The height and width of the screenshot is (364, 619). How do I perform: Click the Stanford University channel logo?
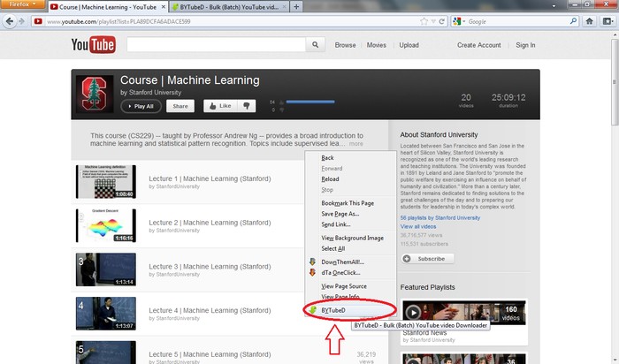[x=95, y=94]
